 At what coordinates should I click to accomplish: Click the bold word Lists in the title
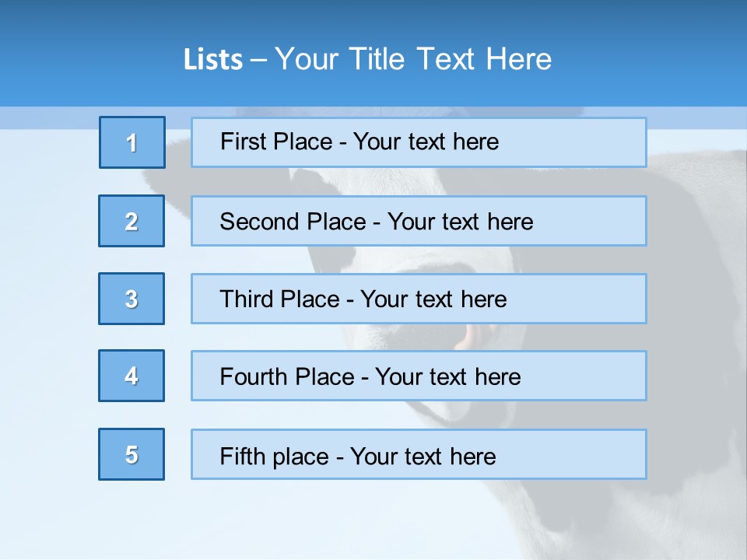pyautogui.click(x=213, y=60)
